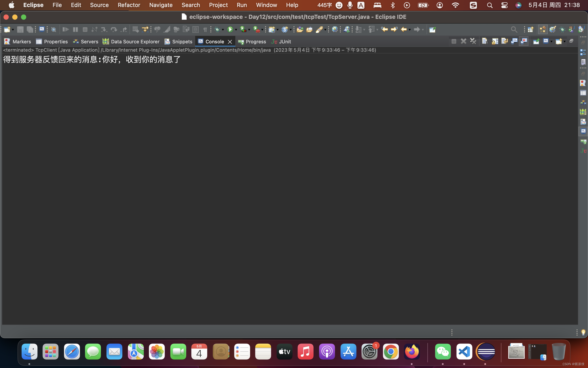
Task: Go to Next Edit Location arrow
Action: (x=394, y=29)
